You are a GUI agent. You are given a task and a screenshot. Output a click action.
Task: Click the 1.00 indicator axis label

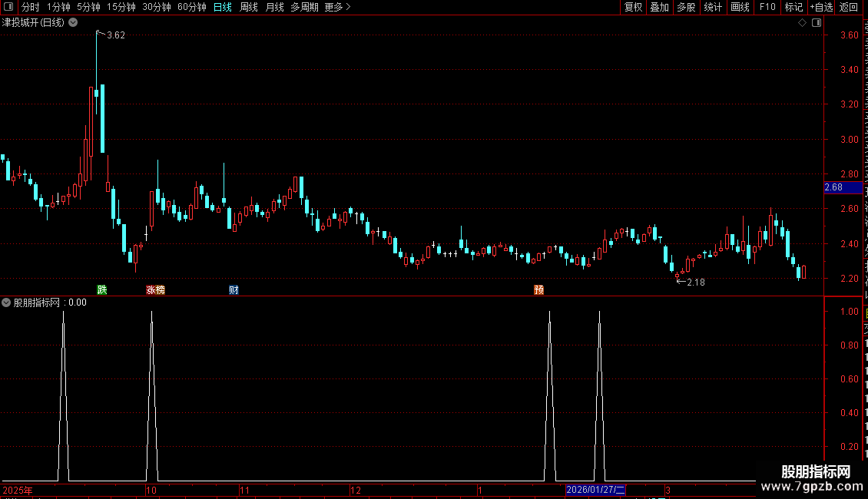point(849,312)
